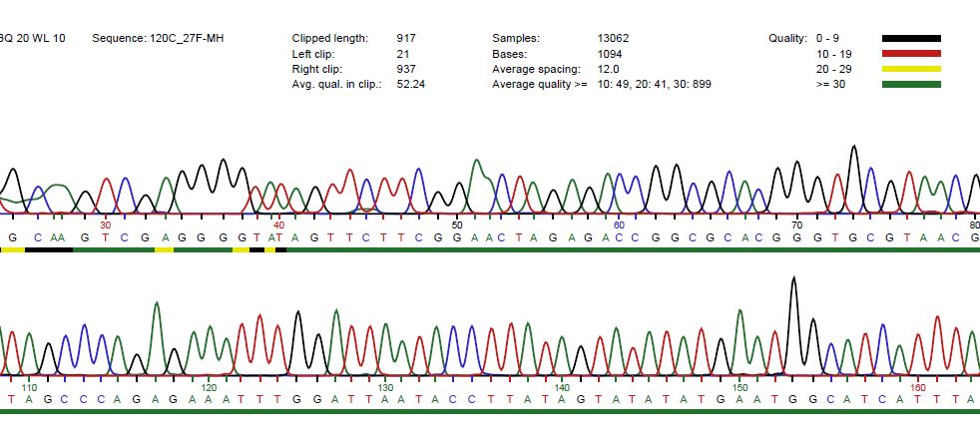
Task: Click the average clip quality value 52.24
Action: (x=410, y=85)
